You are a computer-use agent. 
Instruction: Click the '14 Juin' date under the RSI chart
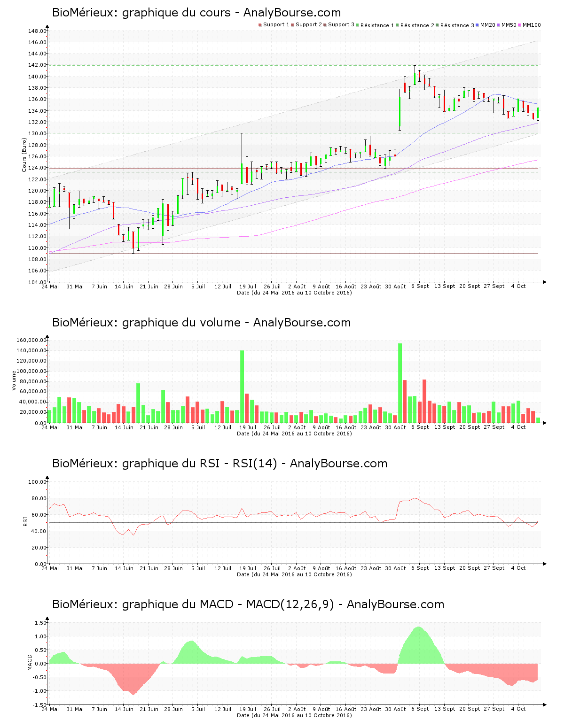[124, 568]
